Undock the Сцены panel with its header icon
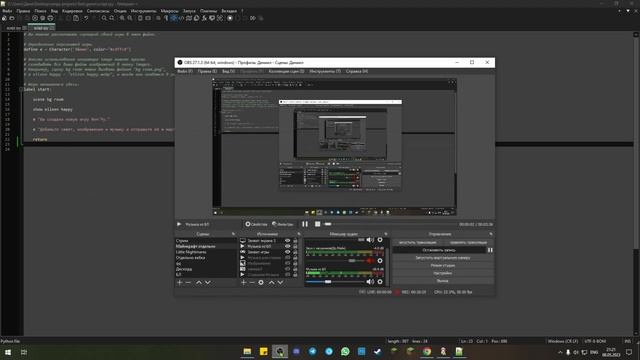The width and height of the screenshot is (640, 360). 233,234
